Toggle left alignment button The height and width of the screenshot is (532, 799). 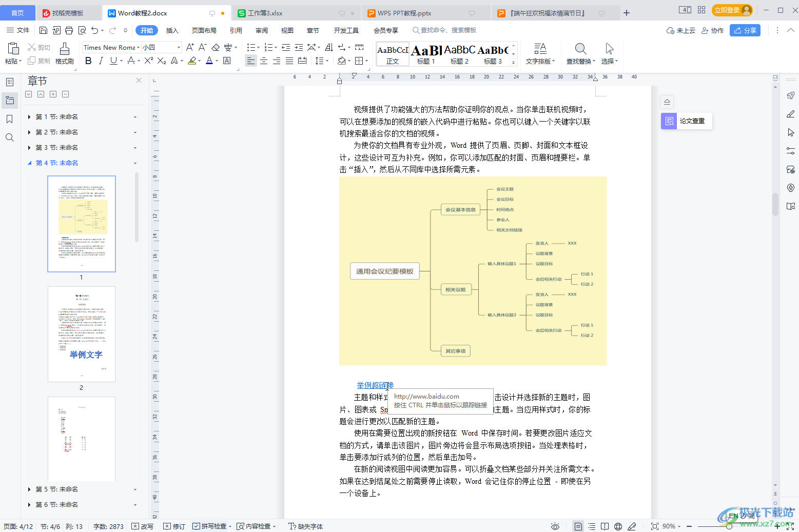pyautogui.click(x=251, y=61)
